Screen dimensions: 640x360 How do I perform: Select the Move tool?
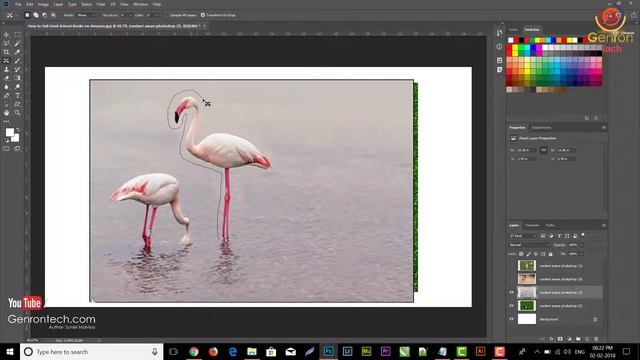(6, 35)
